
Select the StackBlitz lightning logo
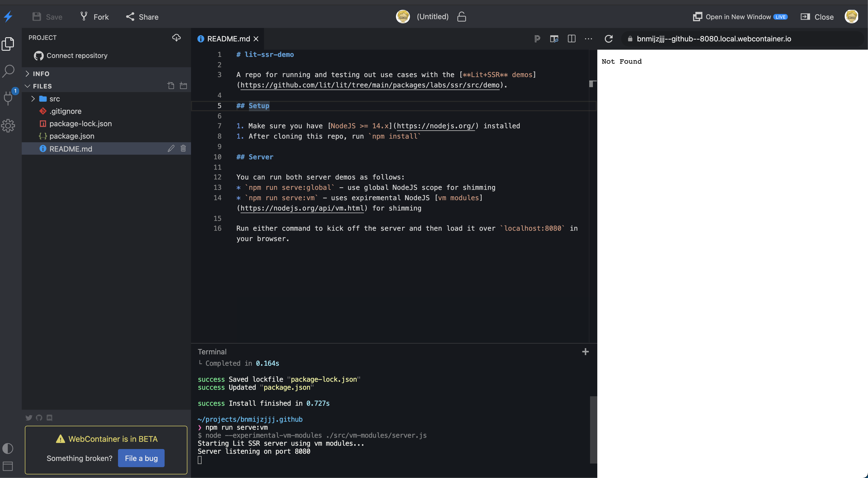[x=9, y=16]
